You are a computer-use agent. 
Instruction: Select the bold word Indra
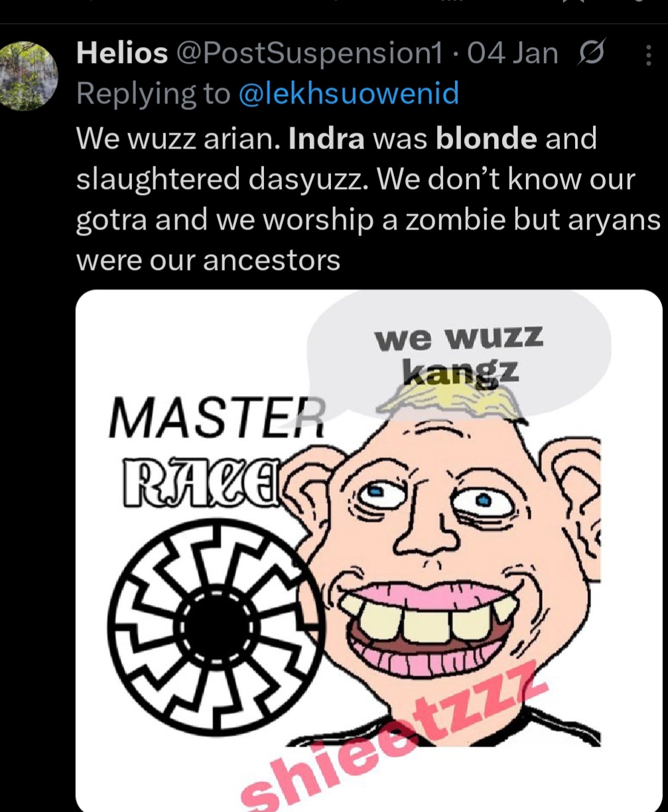(x=327, y=139)
